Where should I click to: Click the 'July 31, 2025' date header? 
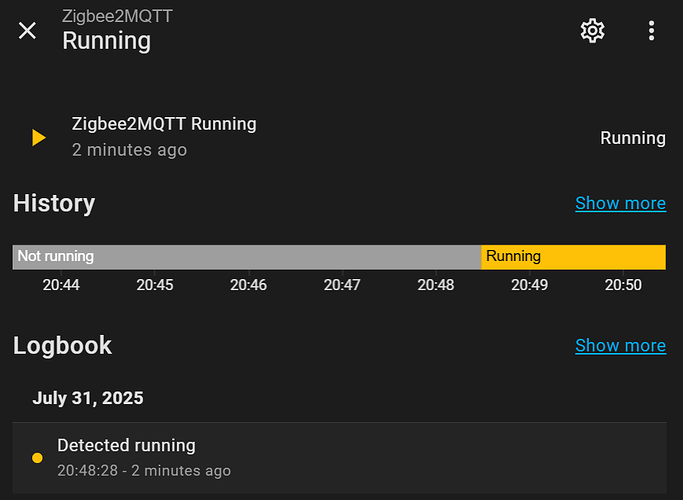click(88, 398)
